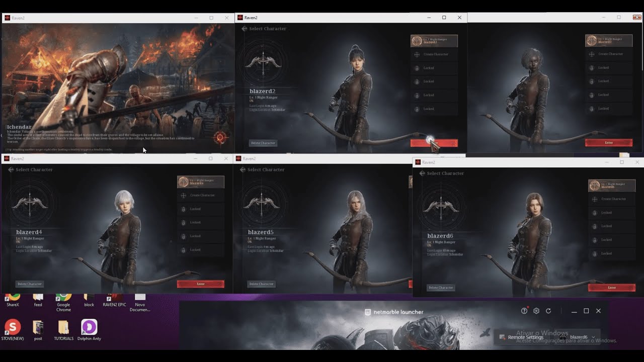Open the feed folder on desktop
Viewport: 644px width, 362px height.
tap(38, 300)
